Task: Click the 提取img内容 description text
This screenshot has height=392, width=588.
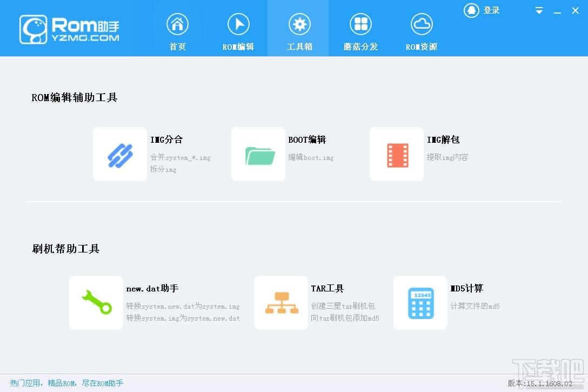Action: [x=447, y=157]
